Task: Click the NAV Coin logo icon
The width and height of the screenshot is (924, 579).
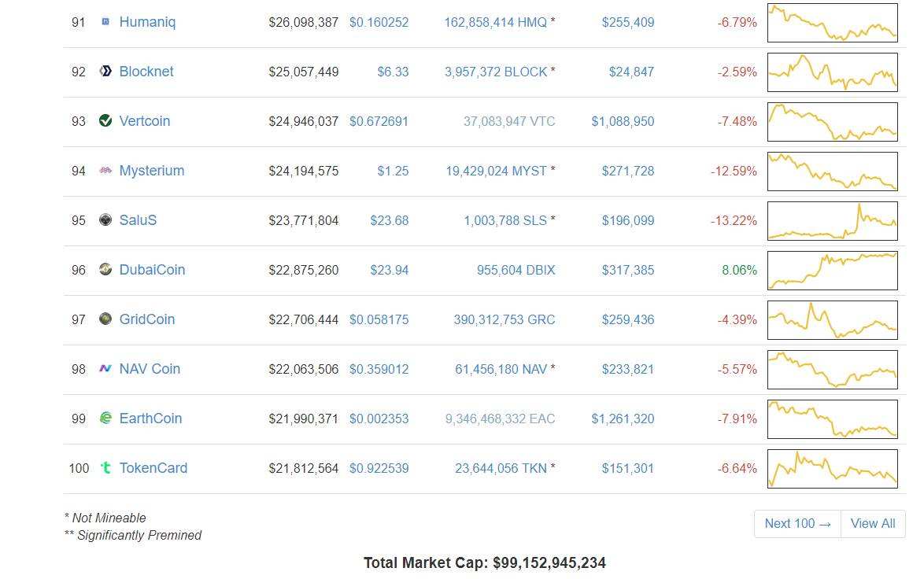Action: (105, 368)
